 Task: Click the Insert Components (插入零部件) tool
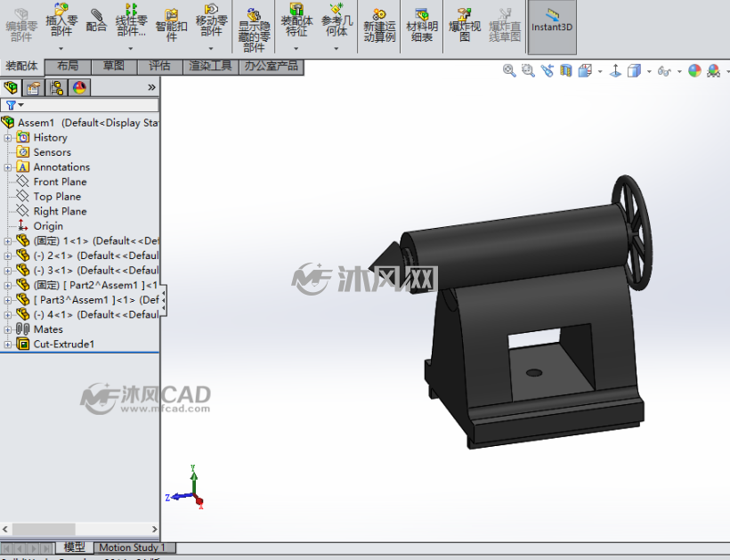[61, 20]
